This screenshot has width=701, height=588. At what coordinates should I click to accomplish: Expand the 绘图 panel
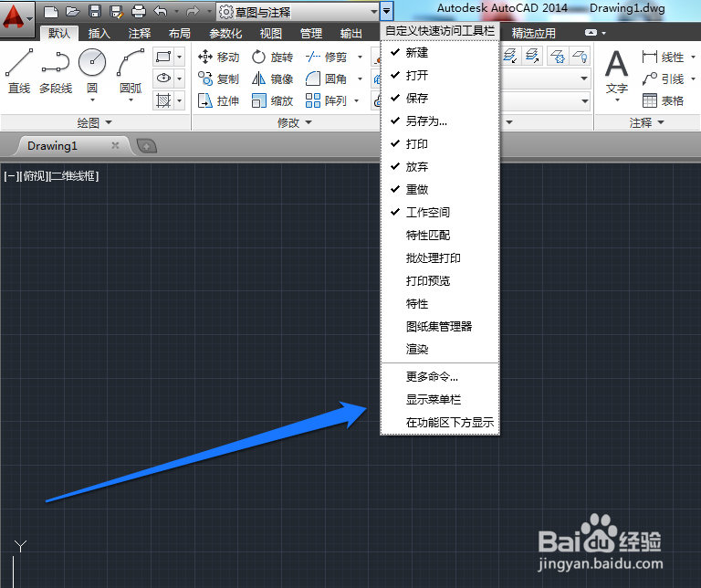click(95, 122)
